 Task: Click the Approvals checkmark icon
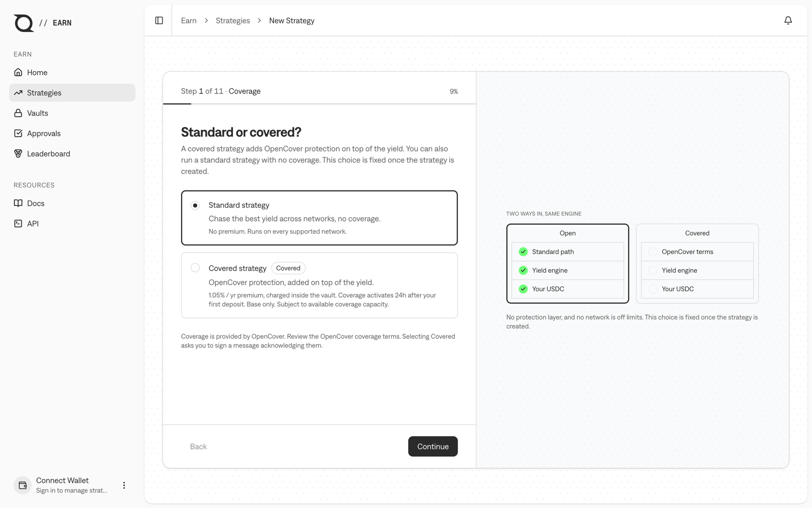point(18,133)
